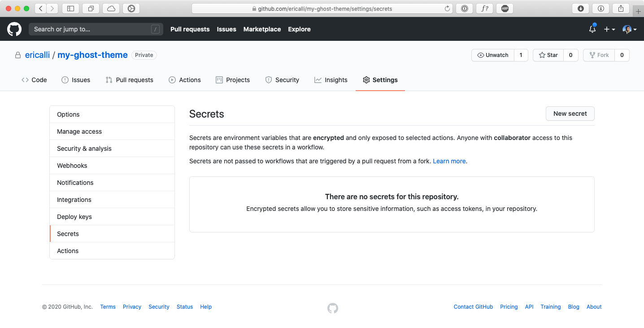The height and width of the screenshot is (328, 644).
Task: Open the footer Pricing link
Action: (509, 307)
